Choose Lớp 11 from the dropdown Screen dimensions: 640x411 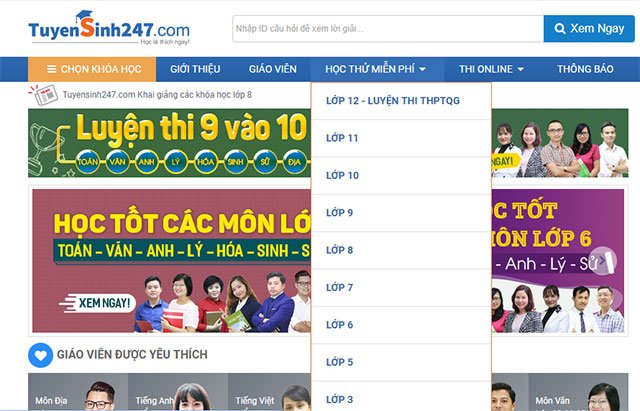click(401, 138)
